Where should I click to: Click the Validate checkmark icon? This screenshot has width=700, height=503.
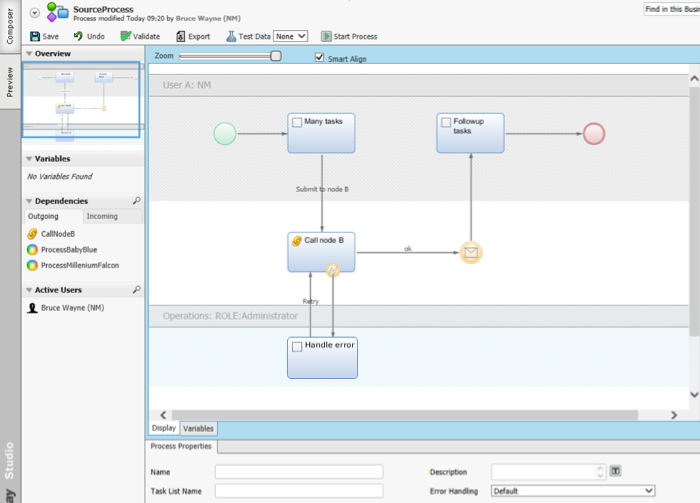coord(125,36)
